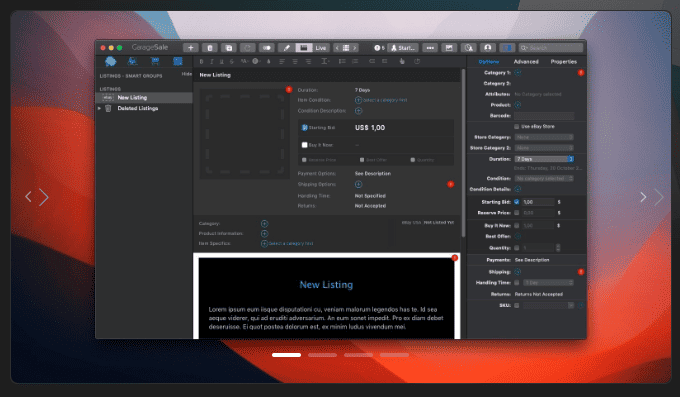Insert a numbered list

[x=355, y=62]
